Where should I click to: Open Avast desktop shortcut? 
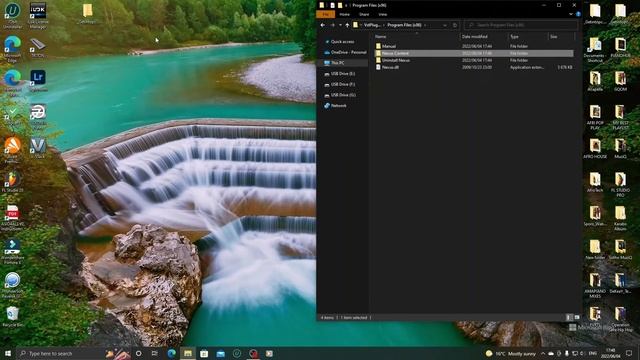pyautogui.click(x=13, y=150)
